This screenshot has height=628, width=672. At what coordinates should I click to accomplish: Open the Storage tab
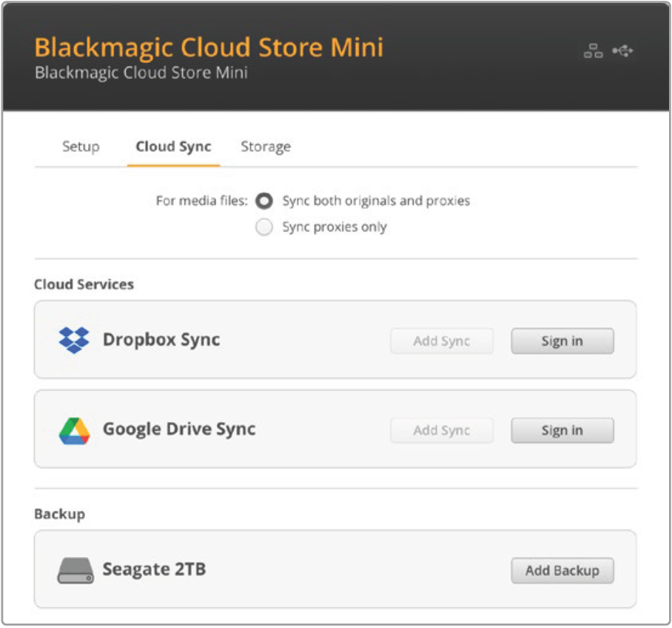[266, 147]
